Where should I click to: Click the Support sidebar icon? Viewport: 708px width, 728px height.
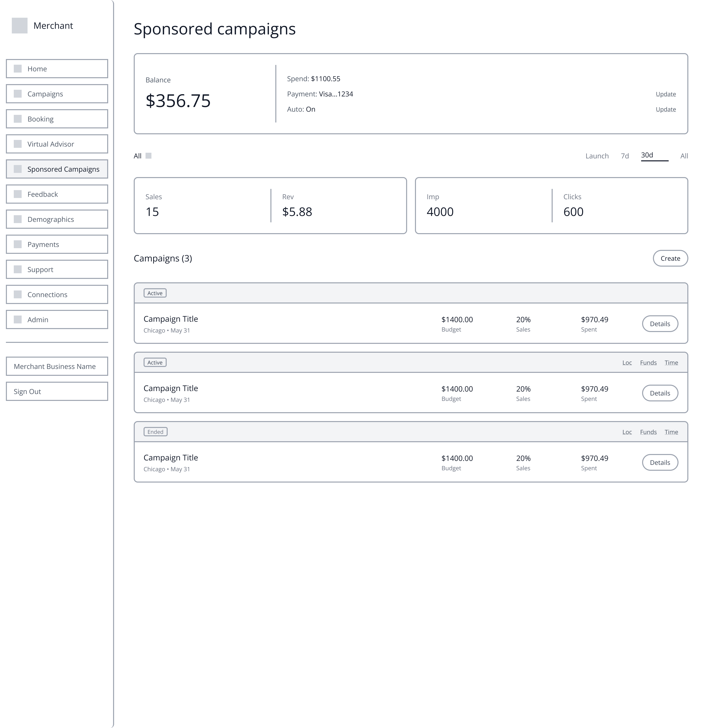pyautogui.click(x=17, y=269)
